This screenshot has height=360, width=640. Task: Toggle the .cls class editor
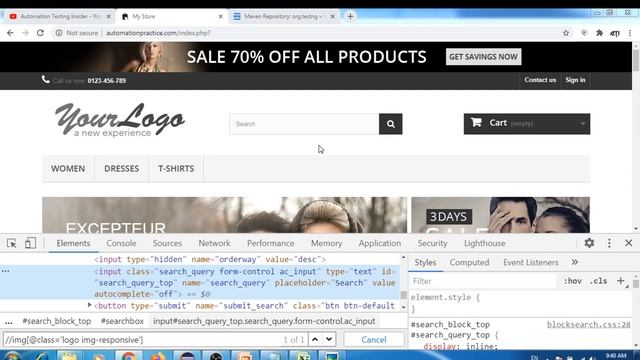[598, 281]
